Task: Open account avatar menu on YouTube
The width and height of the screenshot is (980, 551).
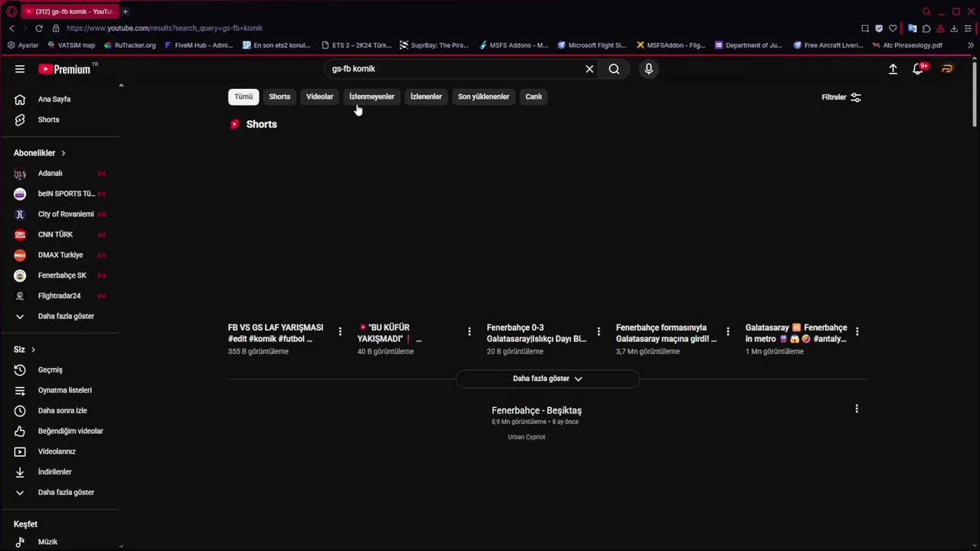Action: coord(947,69)
